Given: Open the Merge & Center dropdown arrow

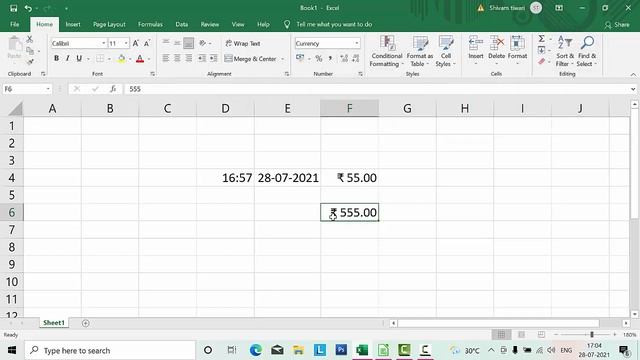Looking at the screenshot, I should point(282,59).
